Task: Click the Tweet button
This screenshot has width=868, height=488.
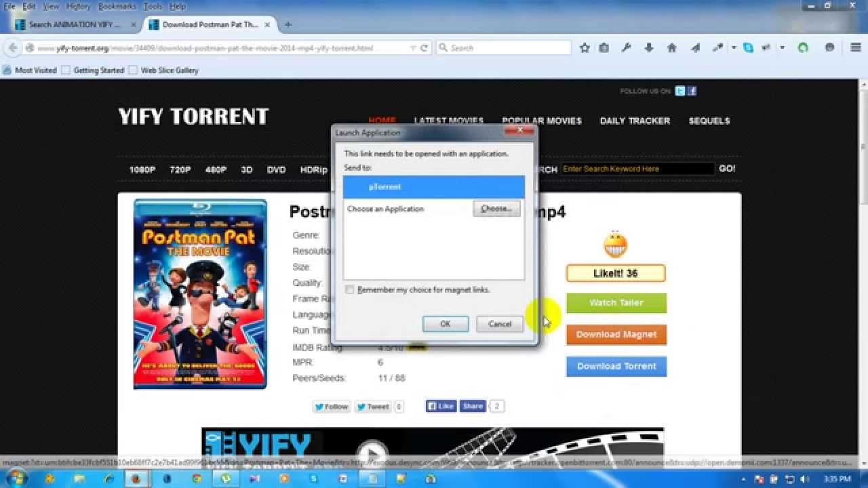Action: click(373, 407)
